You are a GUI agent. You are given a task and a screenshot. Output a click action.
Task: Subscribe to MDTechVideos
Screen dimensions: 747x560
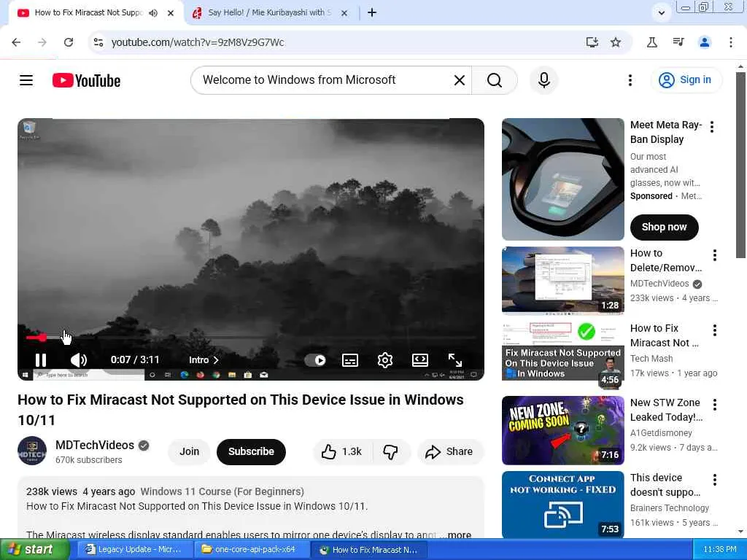251,451
